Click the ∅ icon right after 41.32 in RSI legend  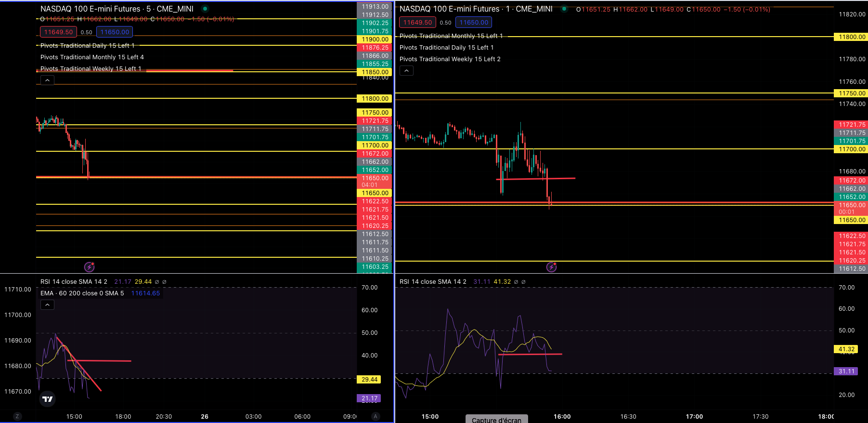tap(516, 282)
